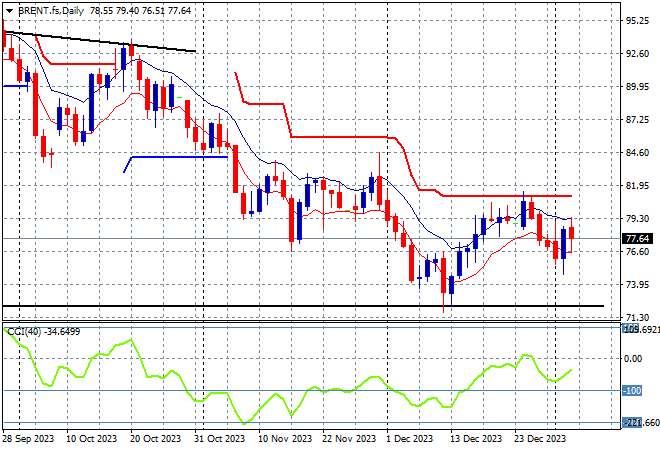Viewport: 660px width, 450px height.
Task: Click the 1 Dec 2023 date label
Action: pos(410,439)
